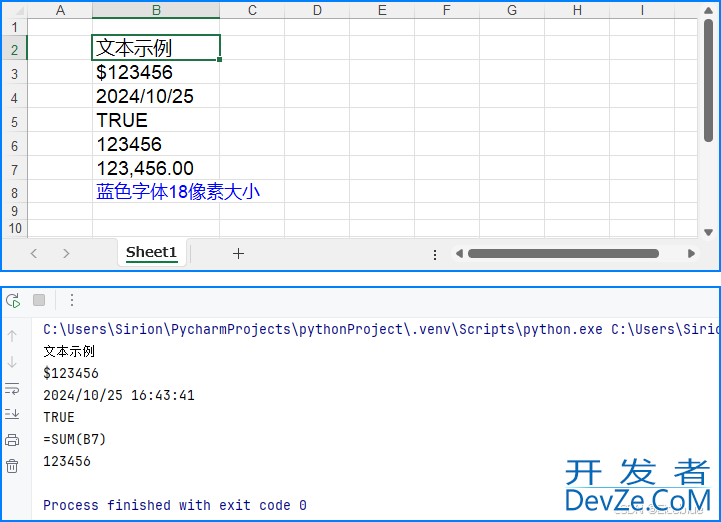Add a new sheet with plus icon
This screenshot has height=522, width=721.
(x=238, y=253)
